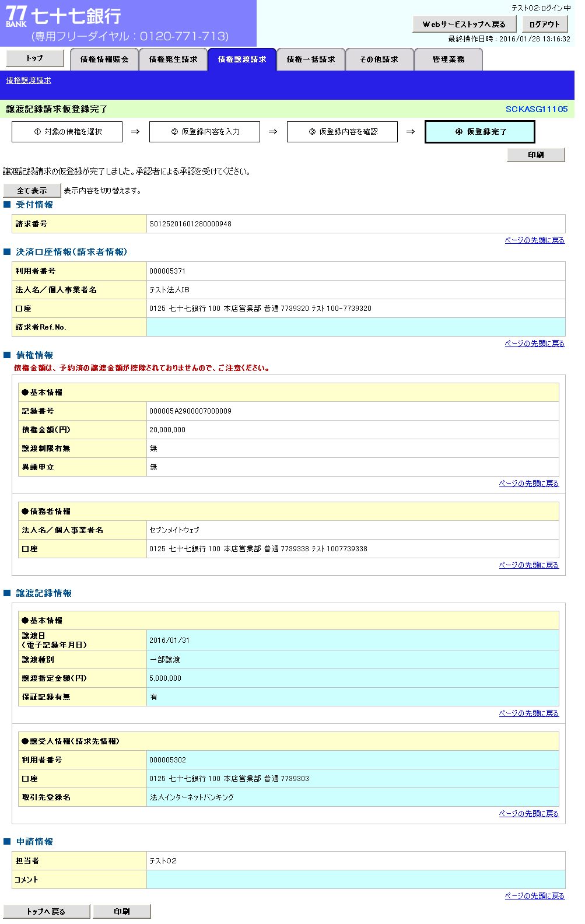Viewport: 585px width, 924px height.
Task: Click step 2 仮登録内容を入力
Action: coord(205,132)
